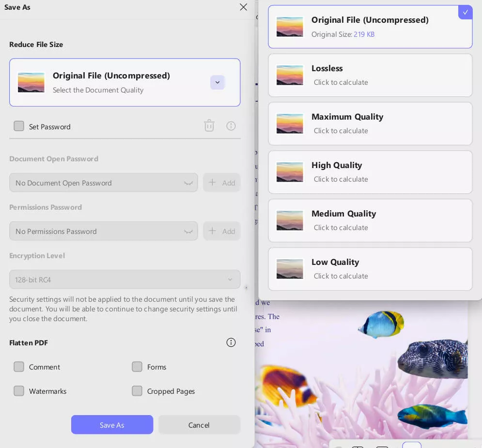Check the Comment flatten option
Viewport: 482px width, 448px height.
(19, 367)
